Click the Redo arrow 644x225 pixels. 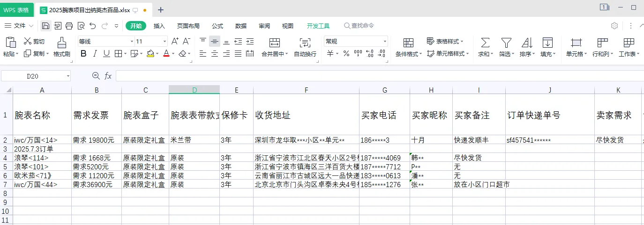105,26
